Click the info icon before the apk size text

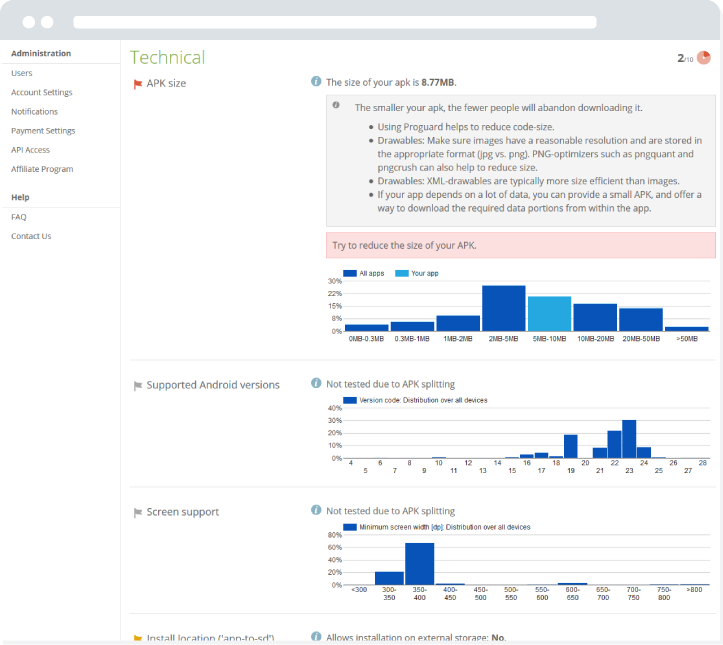[316, 82]
